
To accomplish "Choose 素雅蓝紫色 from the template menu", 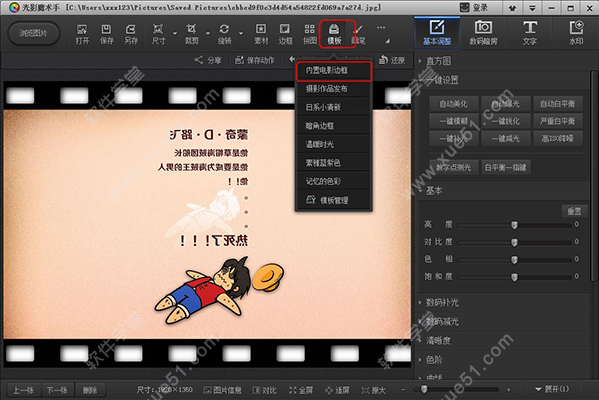I will (334, 163).
